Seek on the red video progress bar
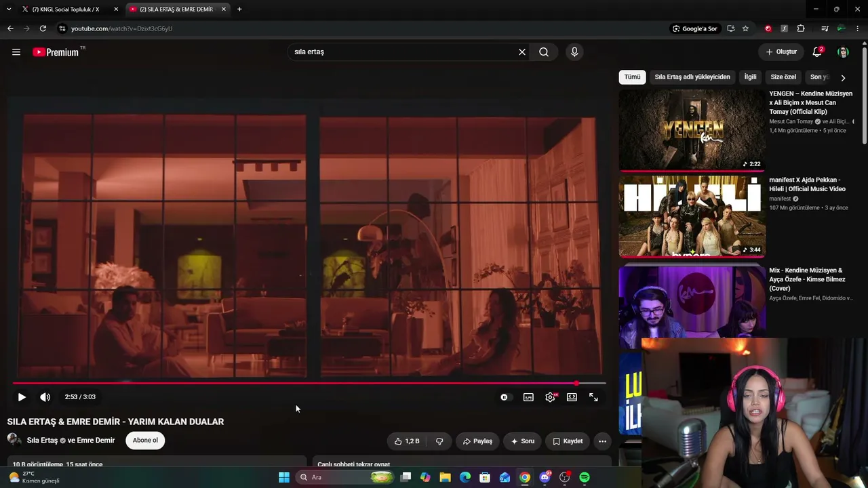 (x=309, y=384)
